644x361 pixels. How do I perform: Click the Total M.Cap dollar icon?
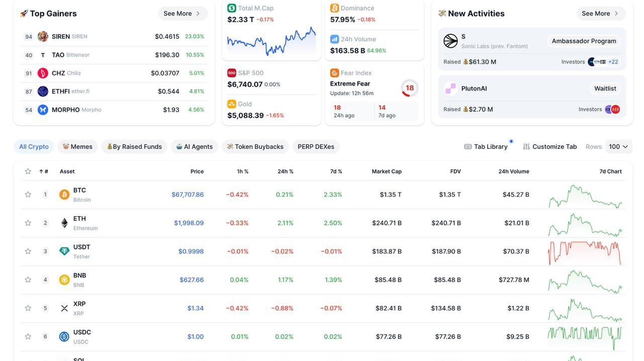pos(231,8)
